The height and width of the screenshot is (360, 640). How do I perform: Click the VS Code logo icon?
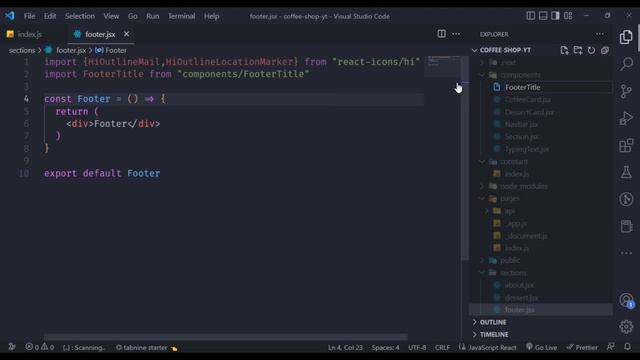click(10, 16)
